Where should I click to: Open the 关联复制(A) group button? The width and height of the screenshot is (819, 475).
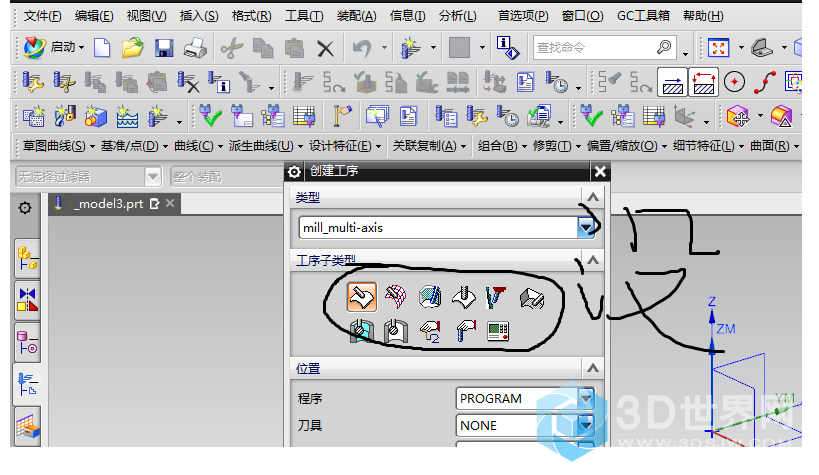pyautogui.click(x=429, y=146)
